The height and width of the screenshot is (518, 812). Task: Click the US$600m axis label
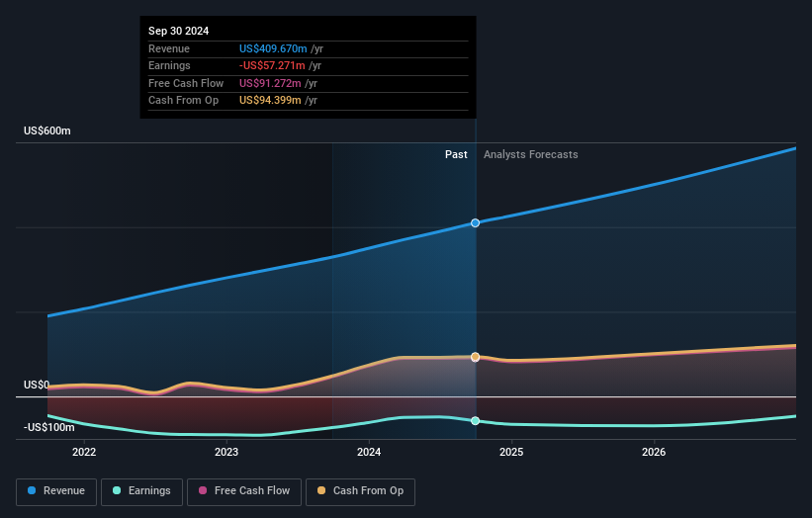47,130
